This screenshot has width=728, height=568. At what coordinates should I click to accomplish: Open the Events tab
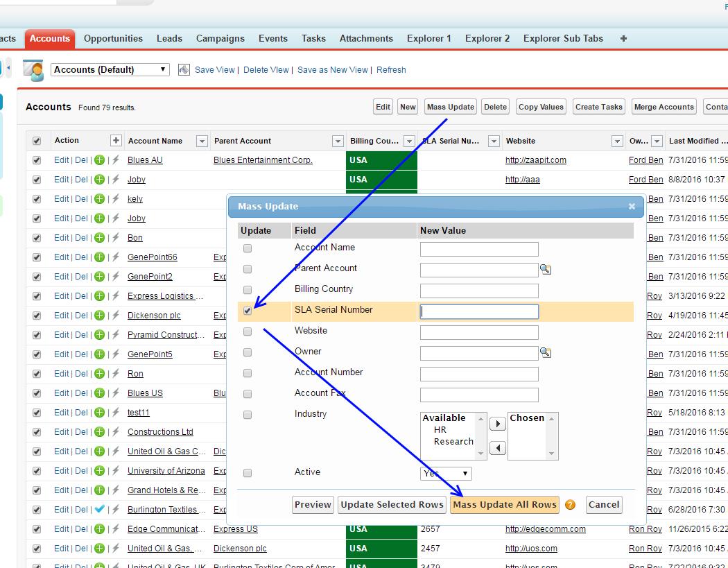coord(273,39)
